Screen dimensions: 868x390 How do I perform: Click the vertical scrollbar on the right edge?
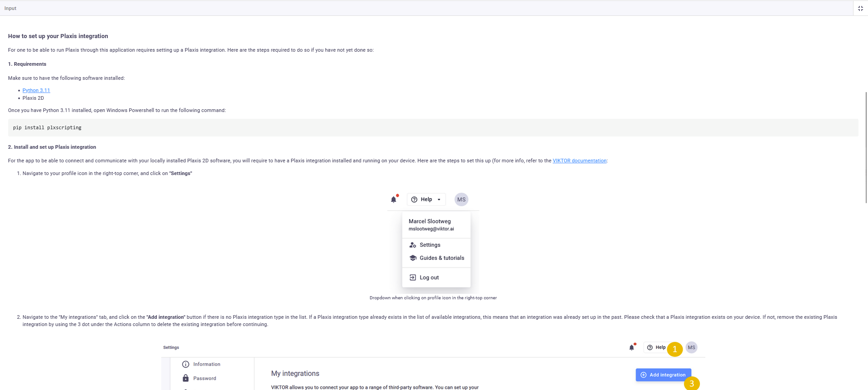[x=866, y=147]
